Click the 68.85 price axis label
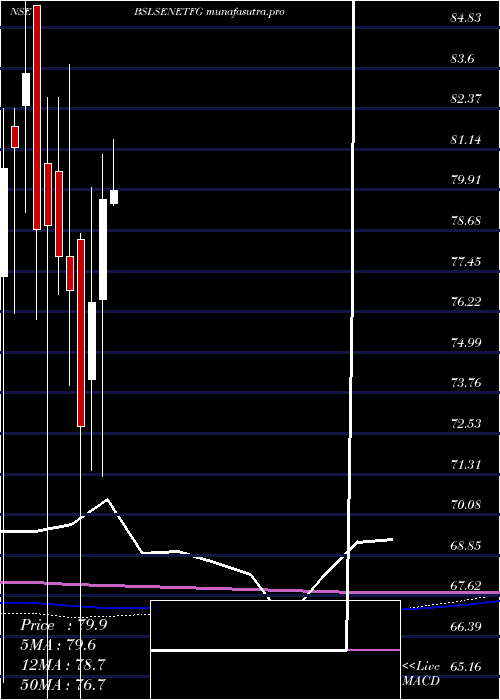The image size is (500, 700). click(x=466, y=545)
